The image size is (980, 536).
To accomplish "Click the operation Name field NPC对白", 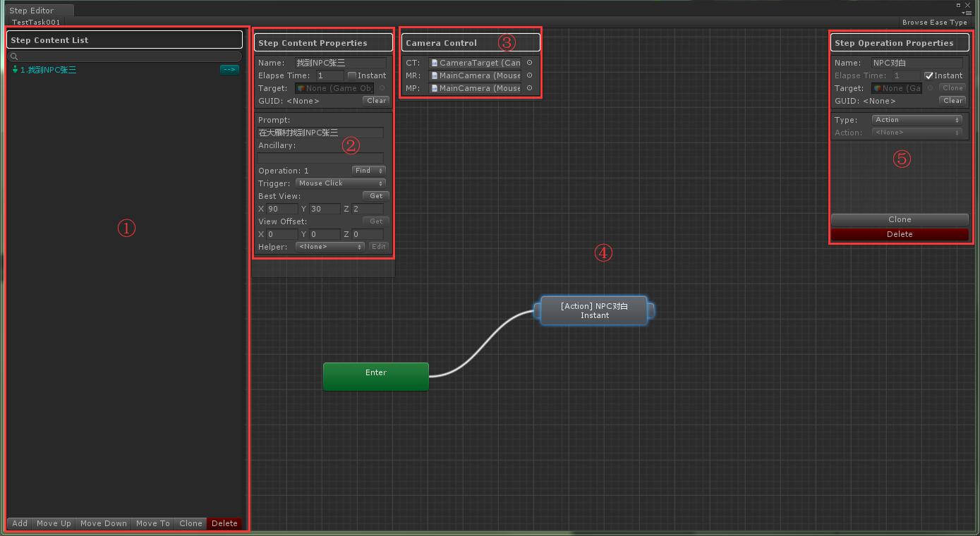I will click(x=917, y=63).
